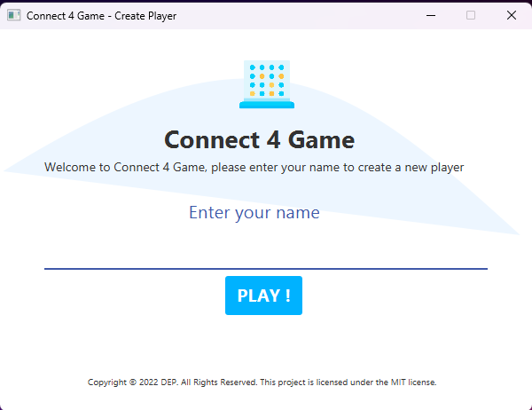This screenshot has width=532, height=410.
Task: Click the greyed-out maximize window button
Action: click(x=471, y=15)
